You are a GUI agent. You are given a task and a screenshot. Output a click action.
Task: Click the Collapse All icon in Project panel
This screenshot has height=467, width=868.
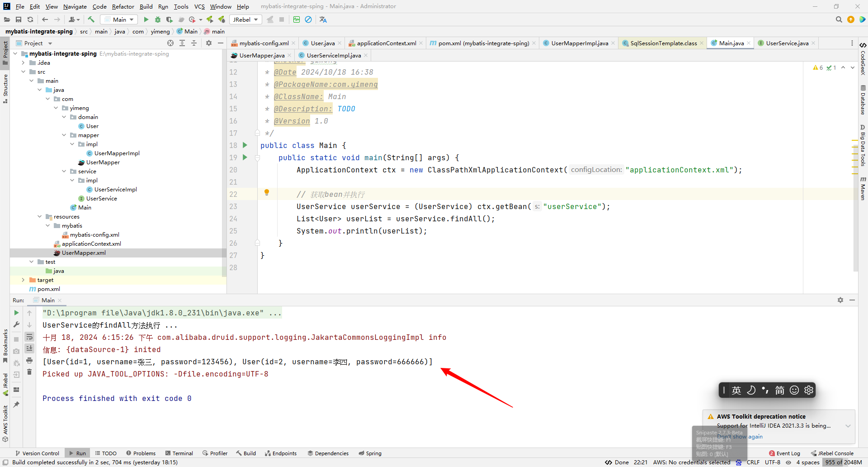(x=194, y=43)
